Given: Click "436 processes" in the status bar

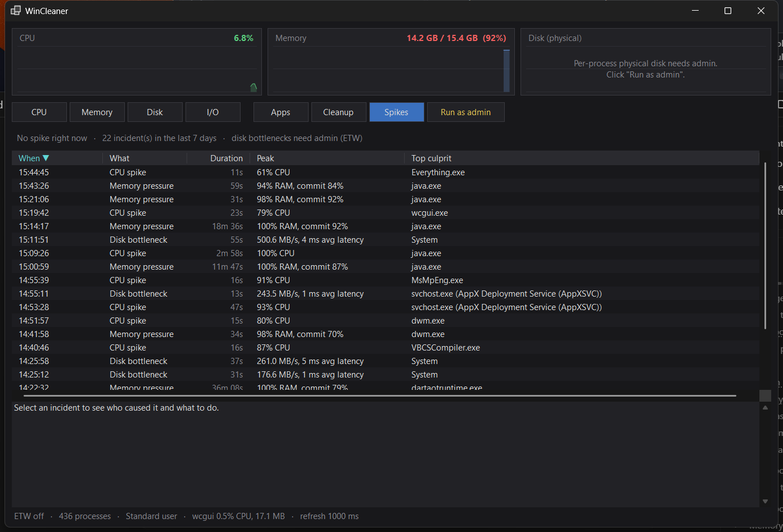Looking at the screenshot, I should pyautogui.click(x=85, y=516).
